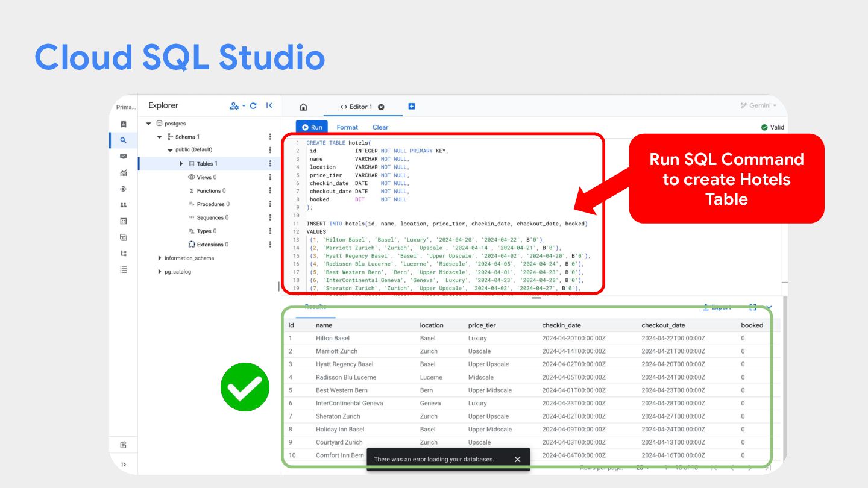Dismiss the database error notification
This screenshot has height=488, width=868.
tap(517, 460)
